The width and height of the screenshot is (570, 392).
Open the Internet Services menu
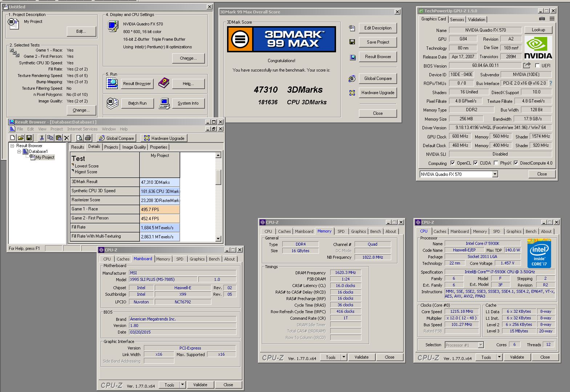82,129
